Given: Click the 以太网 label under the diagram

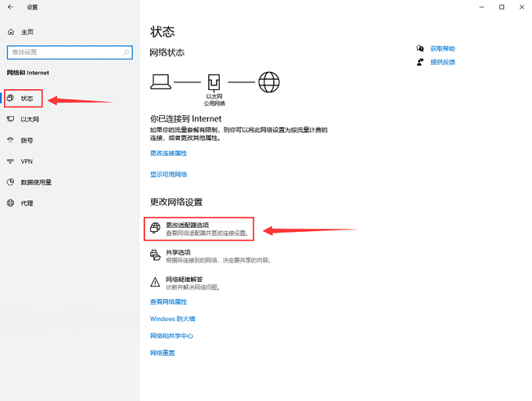Looking at the screenshot, I should pos(214,96).
